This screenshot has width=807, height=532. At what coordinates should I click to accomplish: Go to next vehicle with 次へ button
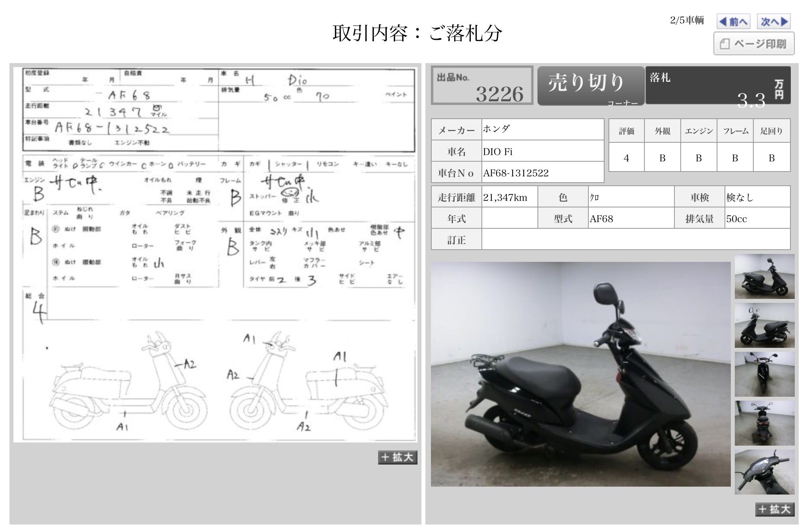774,21
